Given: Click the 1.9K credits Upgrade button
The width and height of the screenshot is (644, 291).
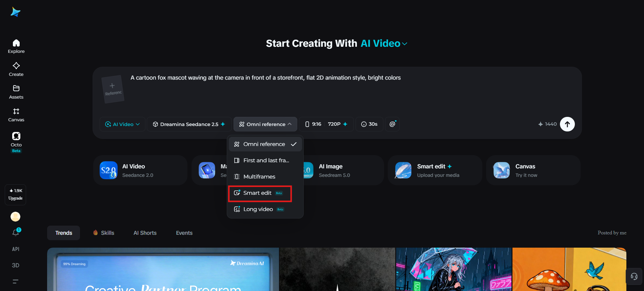Looking at the screenshot, I should tap(16, 194).
